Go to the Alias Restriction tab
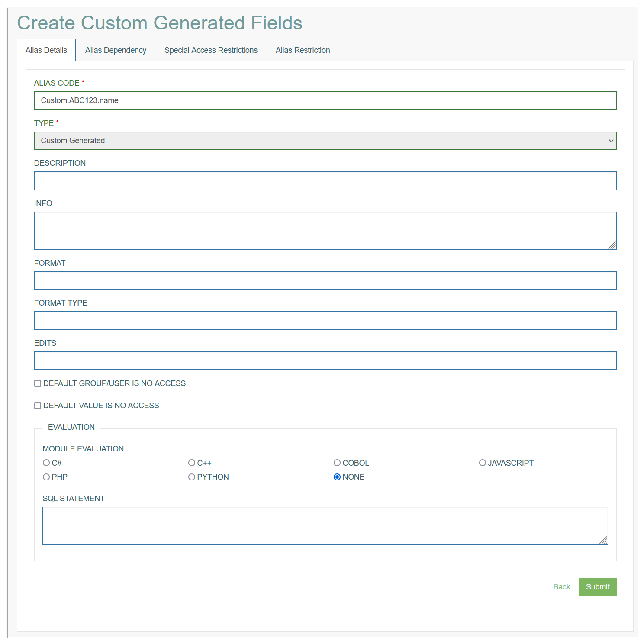The height and width of the screenshot is (644, 644). pyautogui.click(x=303, y=50)
